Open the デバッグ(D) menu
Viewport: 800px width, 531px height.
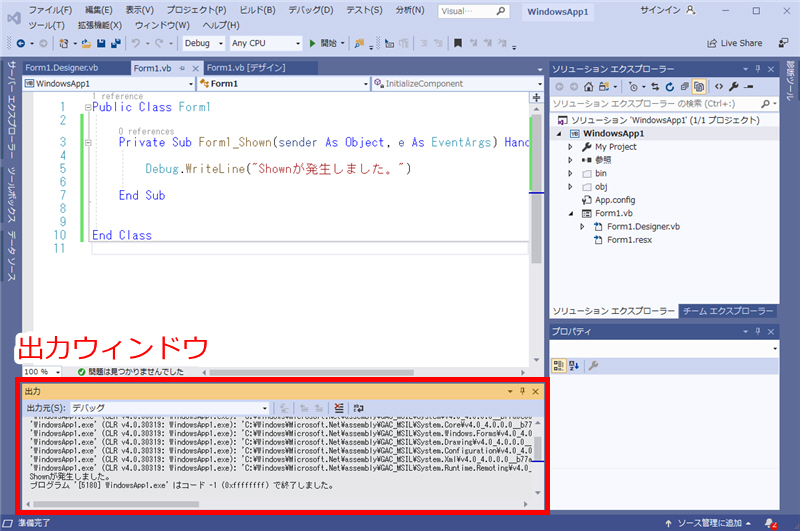306,9
